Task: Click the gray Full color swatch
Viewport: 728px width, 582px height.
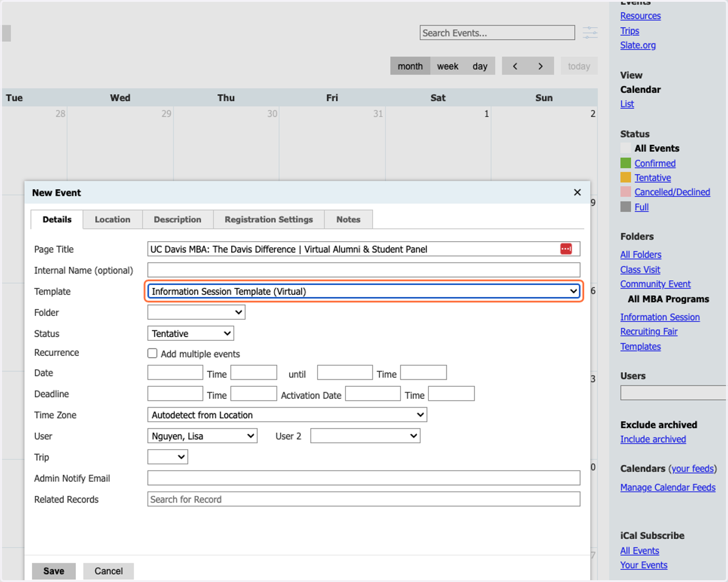Action: [625, 207]
